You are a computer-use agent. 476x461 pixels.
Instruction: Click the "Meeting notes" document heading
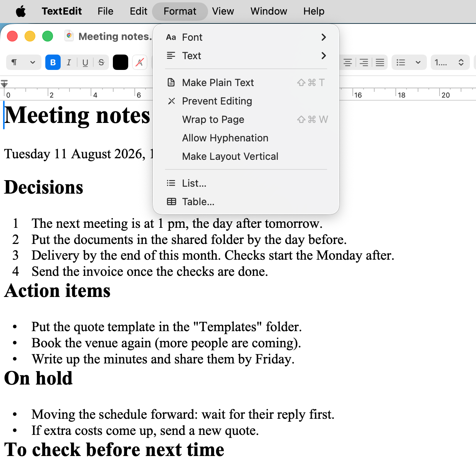click(77, 116)
